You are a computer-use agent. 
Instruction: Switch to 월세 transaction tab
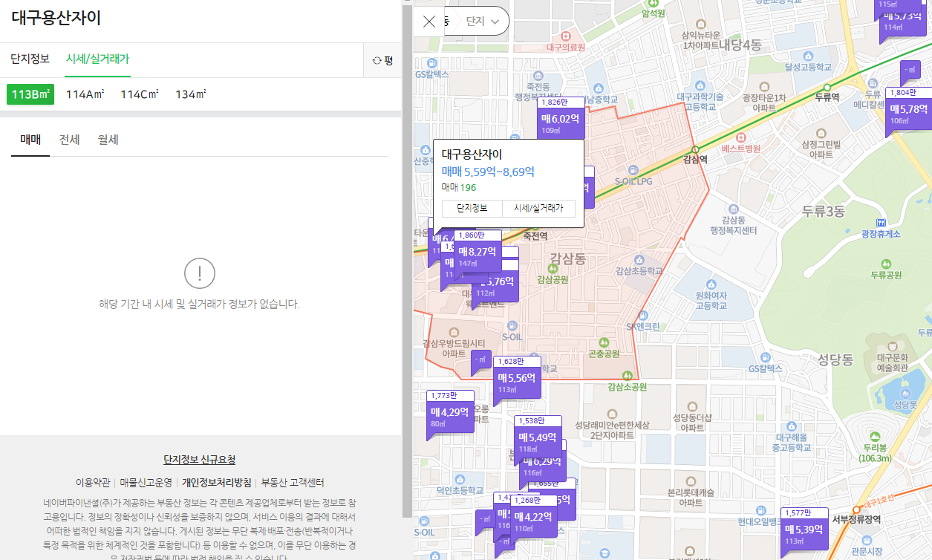(108, 140)
